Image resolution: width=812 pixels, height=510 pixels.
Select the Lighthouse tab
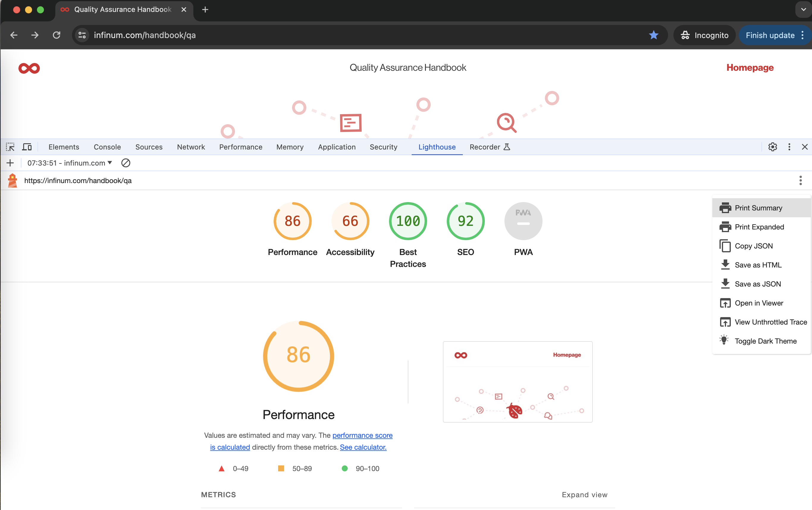[x=437, y=147]
